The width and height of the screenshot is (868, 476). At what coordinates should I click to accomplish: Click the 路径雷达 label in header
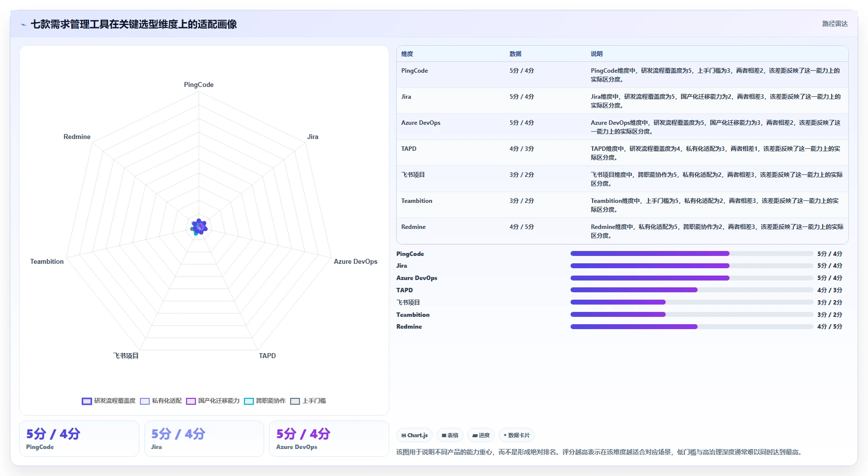coord(835,24)
